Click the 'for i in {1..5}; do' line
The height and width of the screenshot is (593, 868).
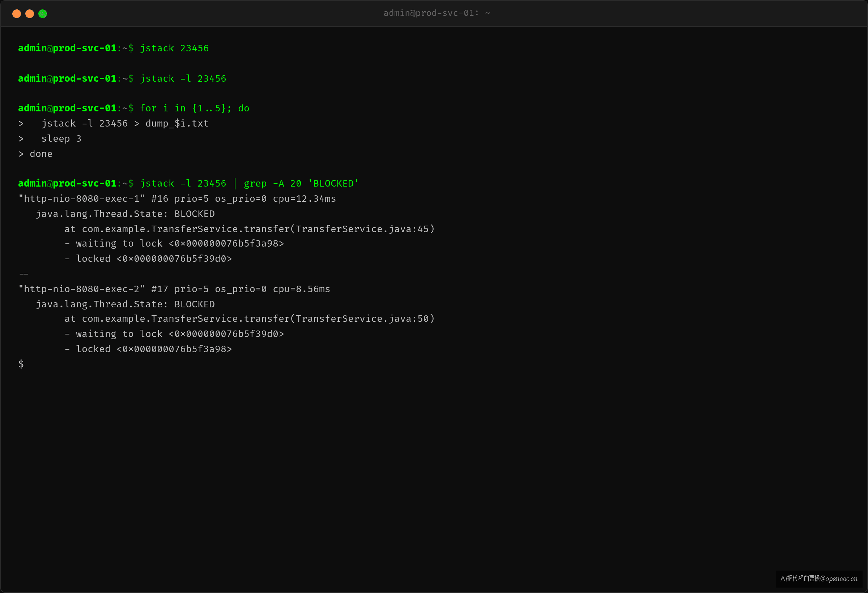coord(194,108)
